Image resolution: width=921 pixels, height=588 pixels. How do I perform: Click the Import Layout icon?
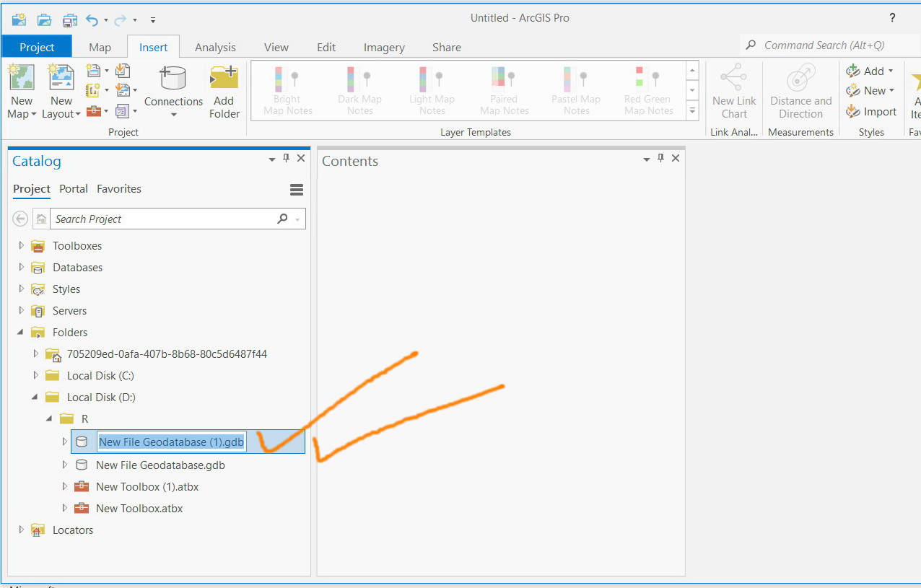point(123,90)
